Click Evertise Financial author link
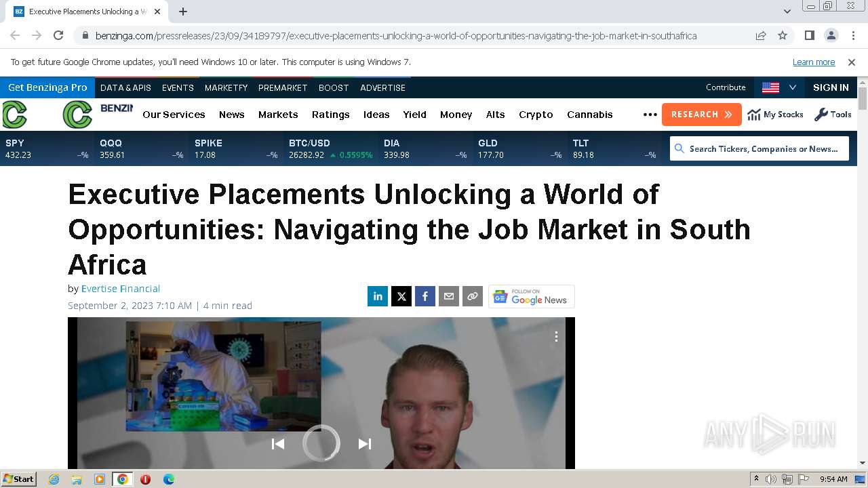868x488 pixels. click(121, 289)
